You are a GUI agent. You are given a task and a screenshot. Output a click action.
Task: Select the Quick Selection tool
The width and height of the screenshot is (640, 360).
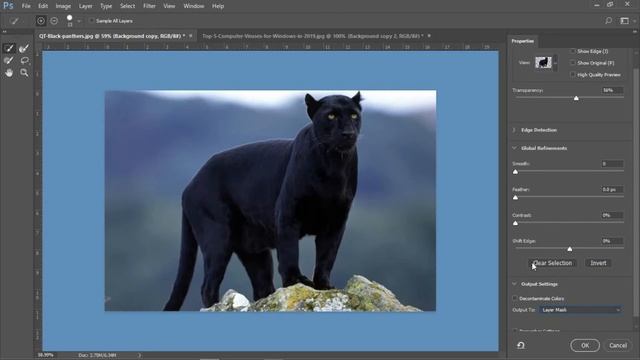click(x=9, y=48)
